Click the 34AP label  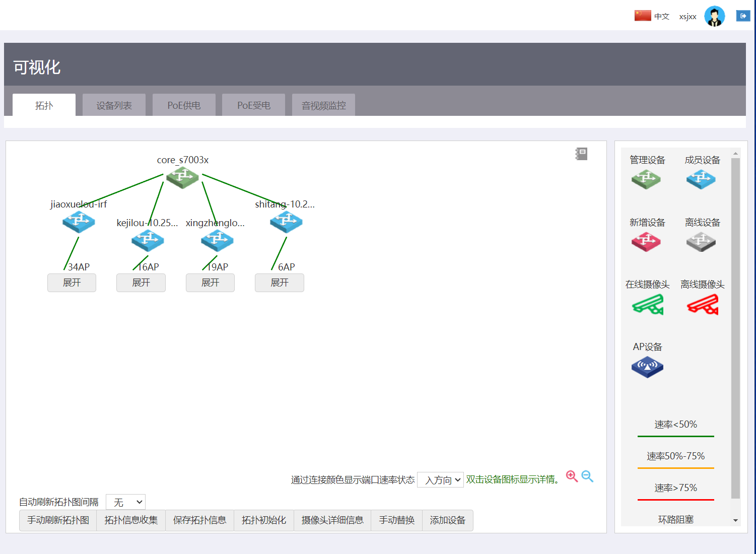coord(79,267)
